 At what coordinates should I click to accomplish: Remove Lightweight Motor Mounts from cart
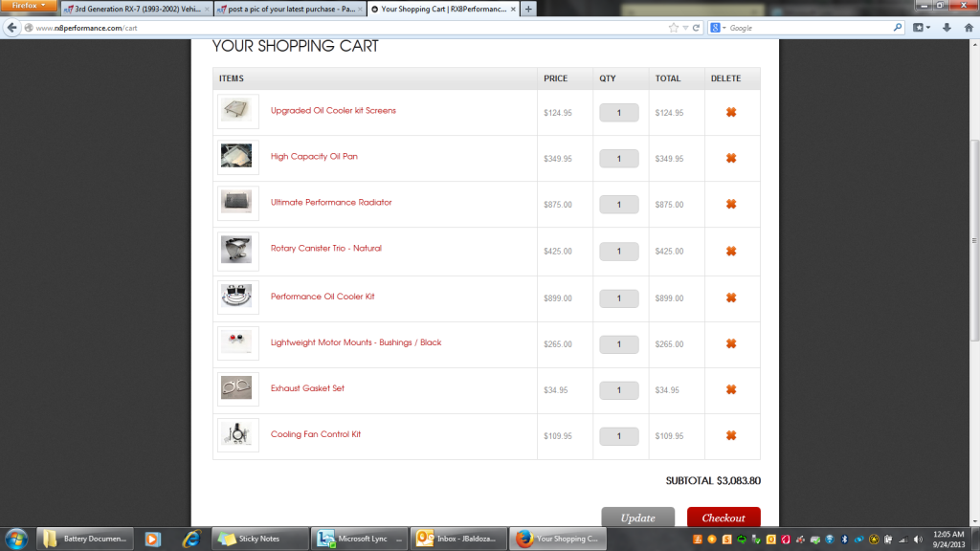730,343
